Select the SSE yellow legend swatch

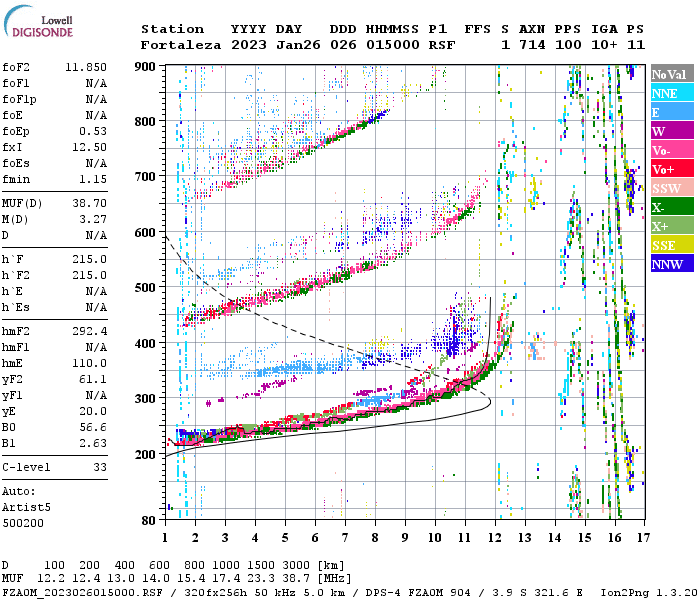tap(672, 245)
